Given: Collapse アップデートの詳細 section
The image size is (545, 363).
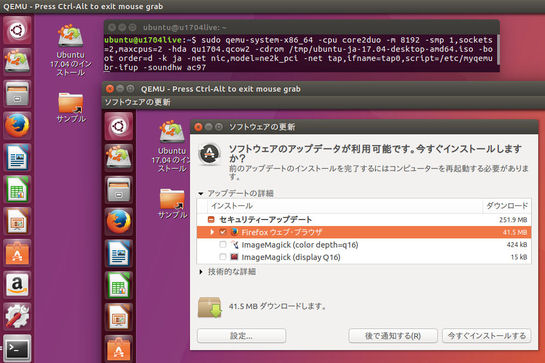Looking at the screenshot, I should click(201, 193).
